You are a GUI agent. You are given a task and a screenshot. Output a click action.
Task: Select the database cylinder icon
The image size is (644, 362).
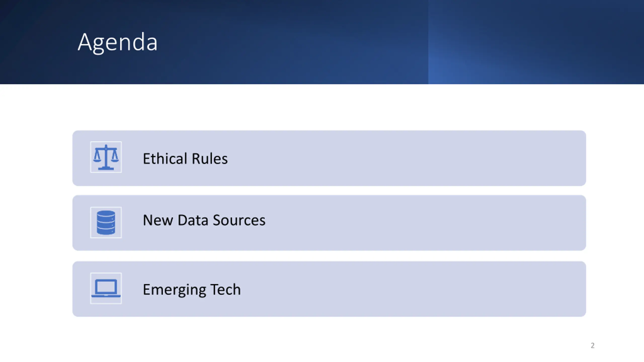[x=106, y=222]
